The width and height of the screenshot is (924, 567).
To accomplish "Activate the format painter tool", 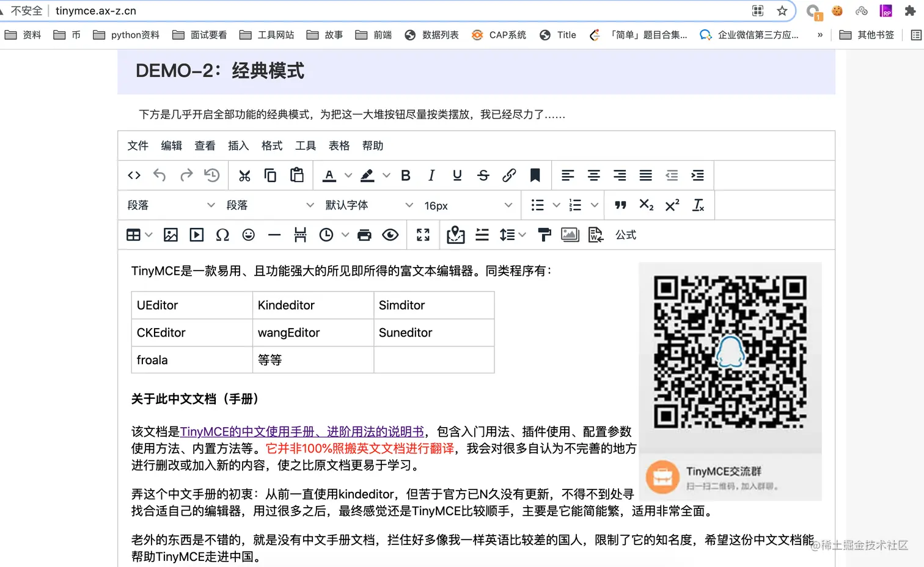I will point(544,235).
